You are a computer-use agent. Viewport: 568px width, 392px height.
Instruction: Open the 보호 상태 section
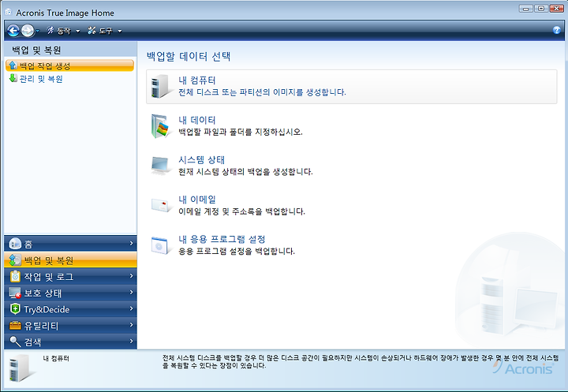point(71,293)
